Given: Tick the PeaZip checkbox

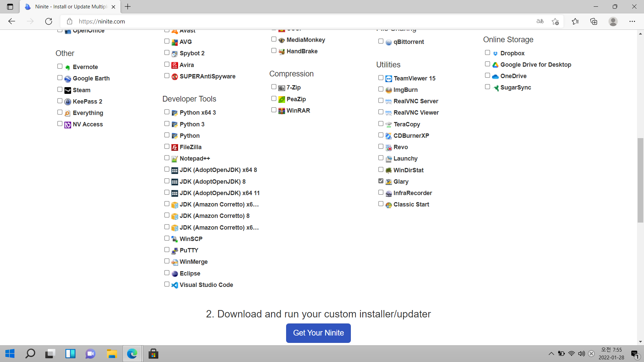Looking at the screenshot, I should pyautogui.click(x=274, y=99).
